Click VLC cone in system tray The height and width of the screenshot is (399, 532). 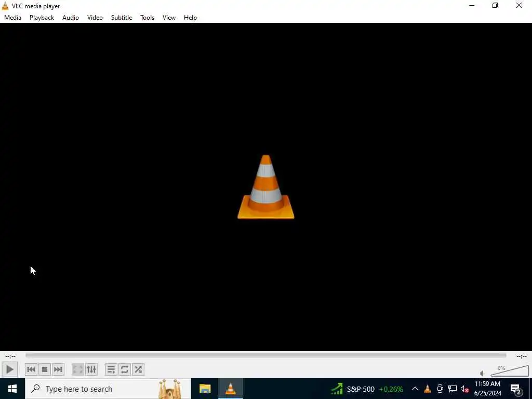[x=428, y=389]
